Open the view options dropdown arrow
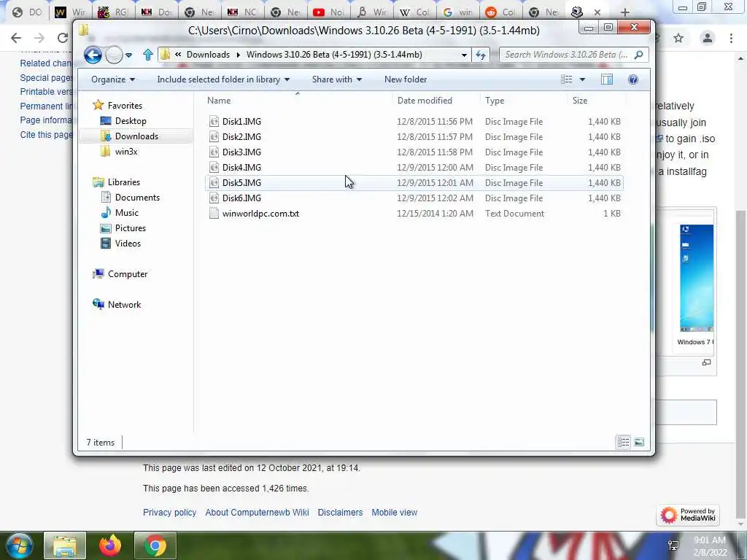 582,79
